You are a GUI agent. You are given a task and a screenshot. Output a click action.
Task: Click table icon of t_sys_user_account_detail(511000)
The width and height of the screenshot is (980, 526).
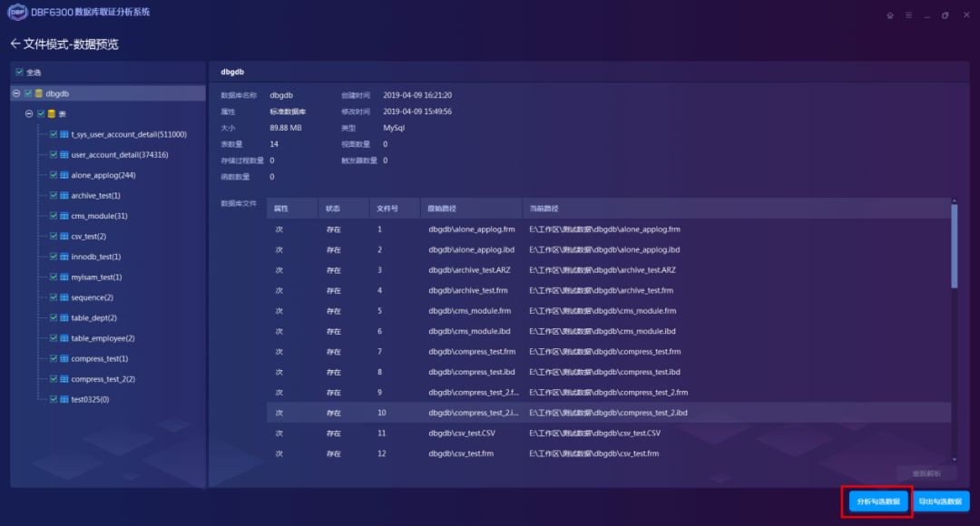tap(64, 134)
